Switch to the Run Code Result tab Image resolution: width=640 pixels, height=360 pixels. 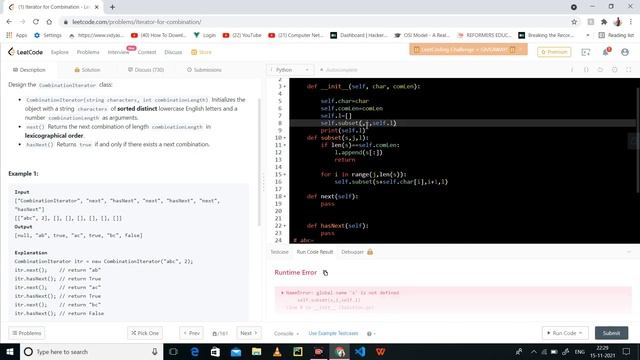click(315, 252)
